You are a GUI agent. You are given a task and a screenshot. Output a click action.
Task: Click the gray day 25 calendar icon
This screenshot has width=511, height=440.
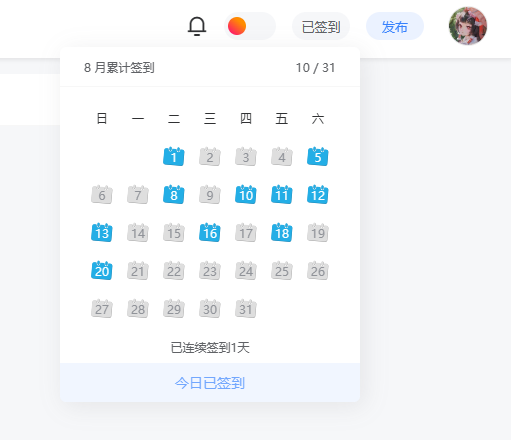(282, 270)
